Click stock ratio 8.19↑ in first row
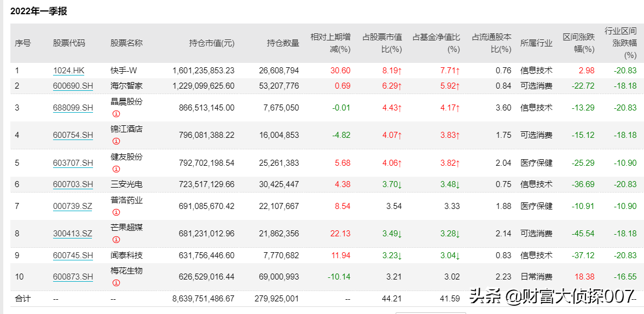644x314 pixels. pos(393,71)
